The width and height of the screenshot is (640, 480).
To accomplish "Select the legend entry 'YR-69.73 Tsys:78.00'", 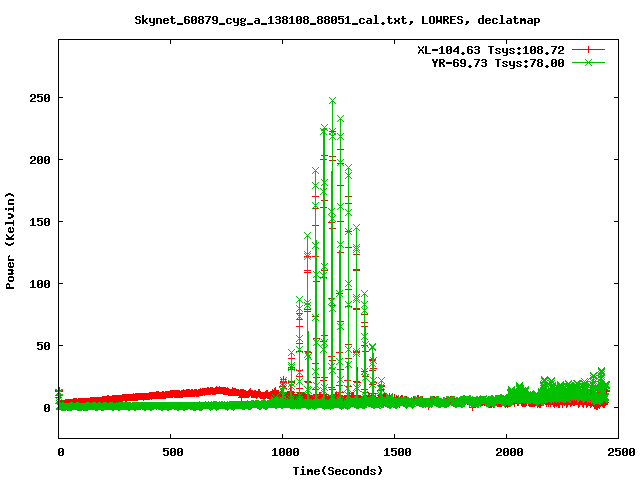I will tap(498, 63).
